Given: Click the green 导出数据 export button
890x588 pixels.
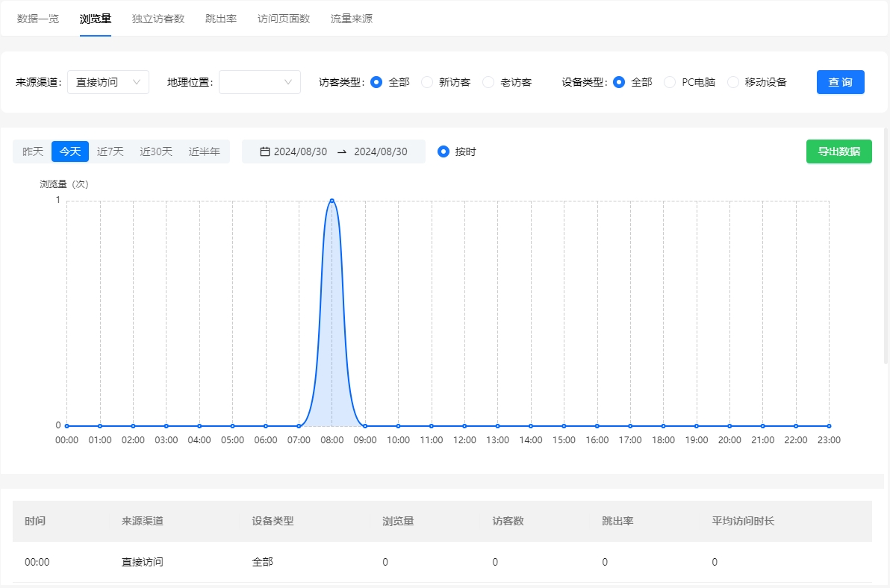Looking at the screenshot, I should point(838,151).
